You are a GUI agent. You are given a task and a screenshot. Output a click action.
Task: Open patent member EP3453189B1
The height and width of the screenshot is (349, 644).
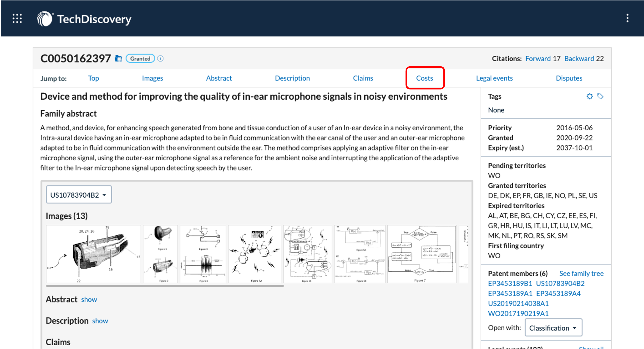pos(510,283)
